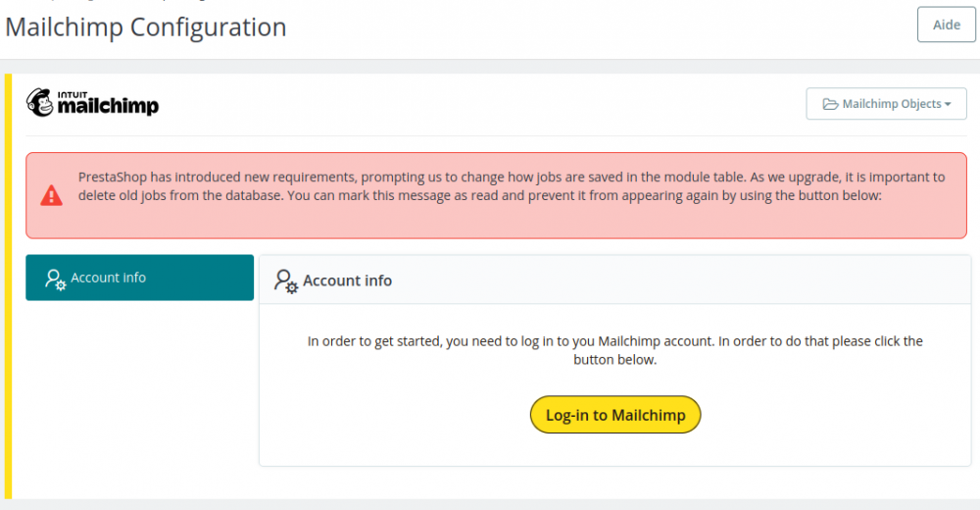Viewport: 980px width, 510px height.
Task: Click the user-gear icon in Account info tab
Action: click(56, 279)
